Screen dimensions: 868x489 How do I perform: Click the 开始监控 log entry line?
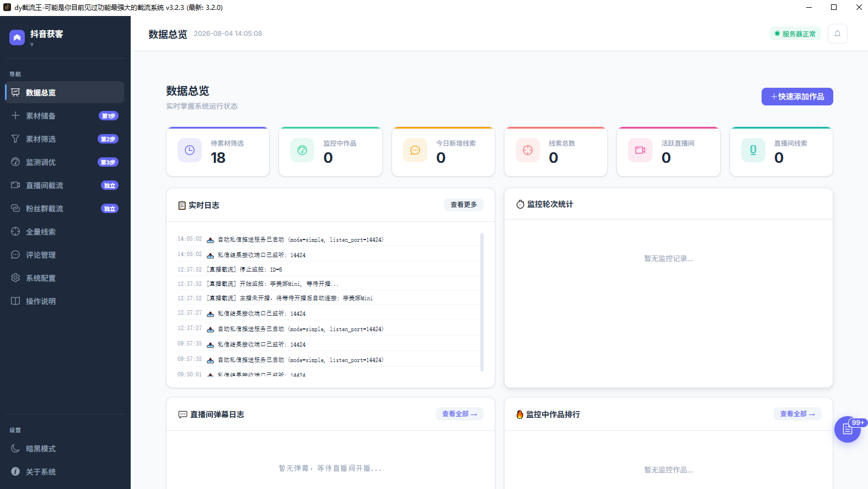pyautogui.click(x=328, y=284)
